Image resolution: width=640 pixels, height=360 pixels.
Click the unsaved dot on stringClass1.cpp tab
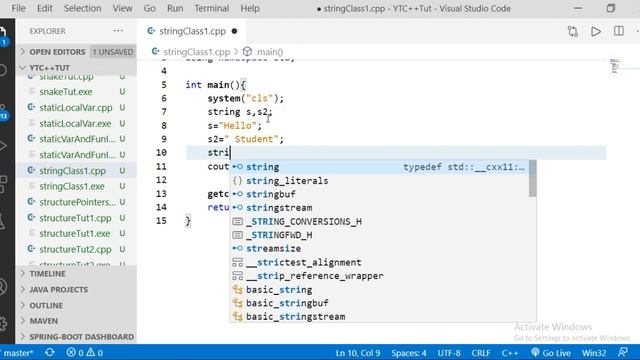point(234,31)
